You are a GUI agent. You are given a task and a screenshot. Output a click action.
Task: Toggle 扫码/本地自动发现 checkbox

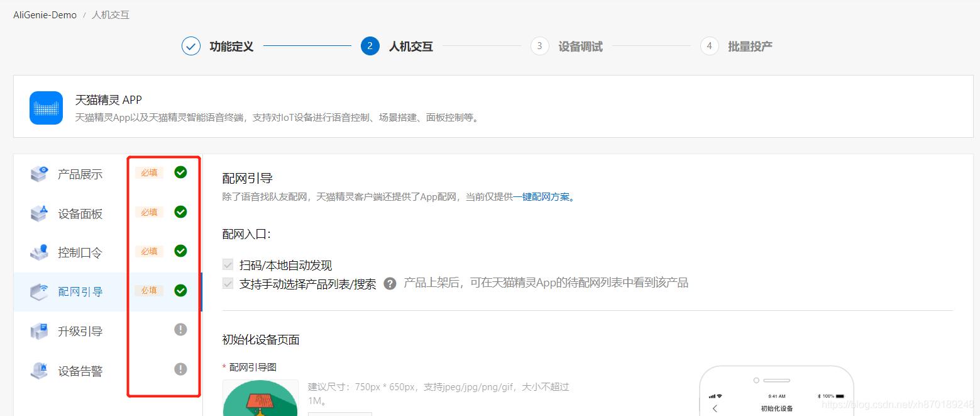228,265
